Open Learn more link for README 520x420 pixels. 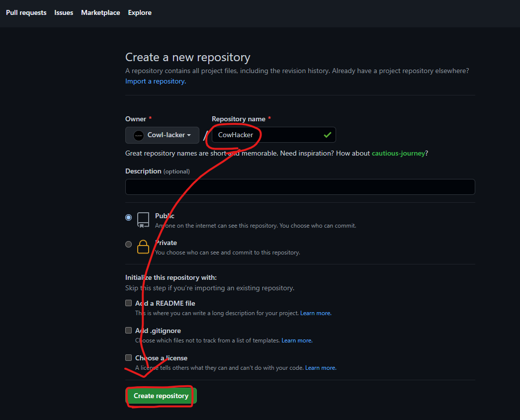click(x=316, y=313)
